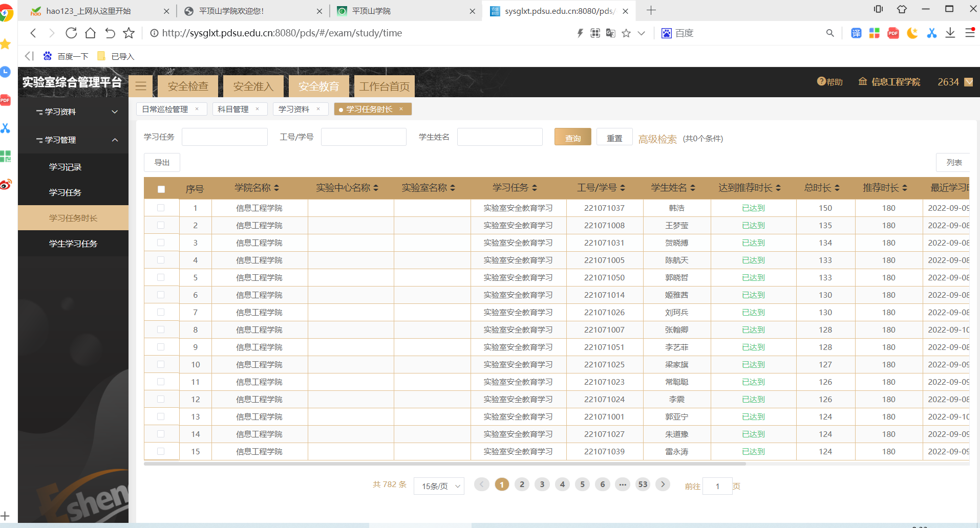This screenshot has width=980, height=528.
Task: Toggle the select-all checkbox in table header
Action: [161, 189]
